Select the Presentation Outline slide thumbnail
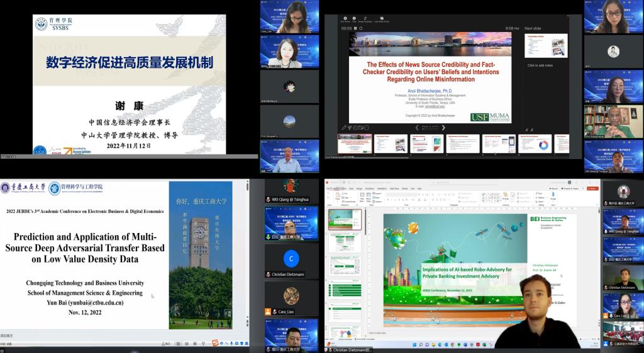The image size is (644, 353). pos(390,143)
